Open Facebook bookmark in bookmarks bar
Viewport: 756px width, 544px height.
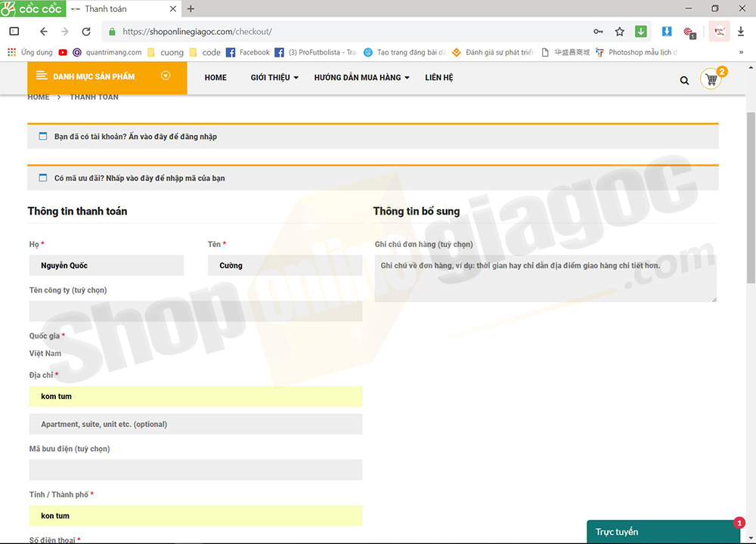pyautogui.click(x=248, y=52)
